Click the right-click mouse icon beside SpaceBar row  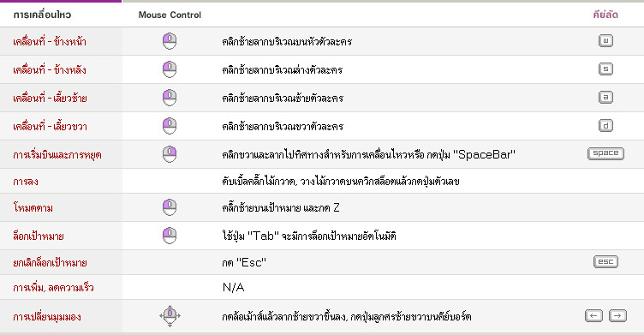click(170, 154)
